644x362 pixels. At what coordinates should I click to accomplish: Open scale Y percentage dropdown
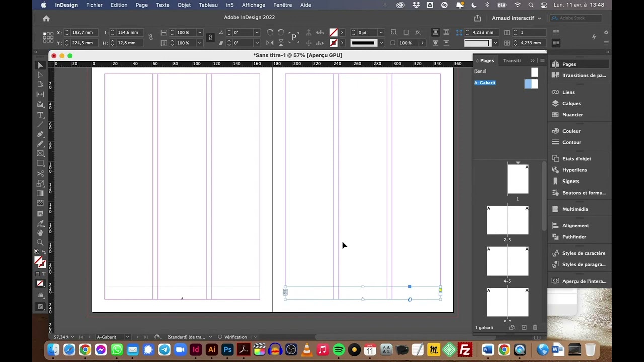tap(200, 43)
